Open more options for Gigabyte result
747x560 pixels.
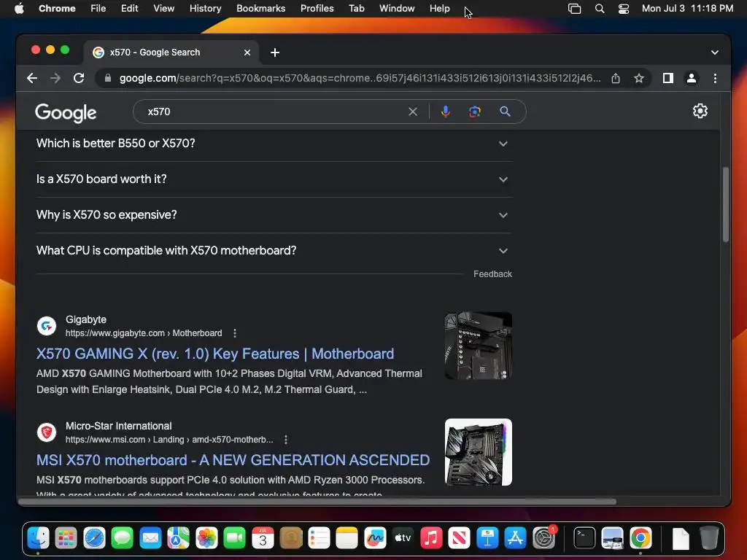click(x=235, y=333)
